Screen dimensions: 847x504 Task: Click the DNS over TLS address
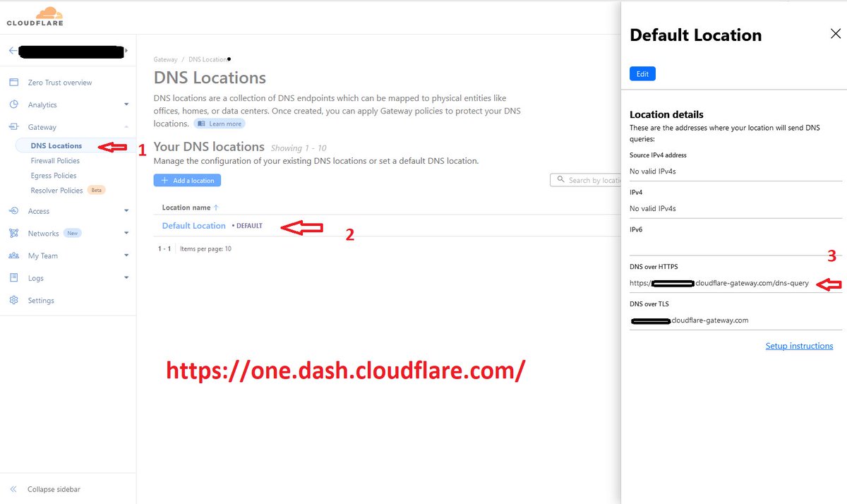click(x=689, y=320)
